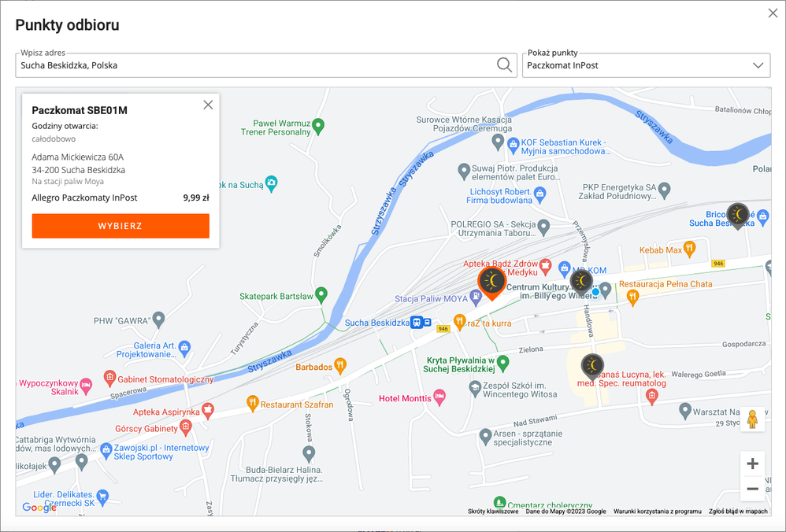Click the Restaurant Szafran pin
The image size is (786, 532).
click(253, 403)
